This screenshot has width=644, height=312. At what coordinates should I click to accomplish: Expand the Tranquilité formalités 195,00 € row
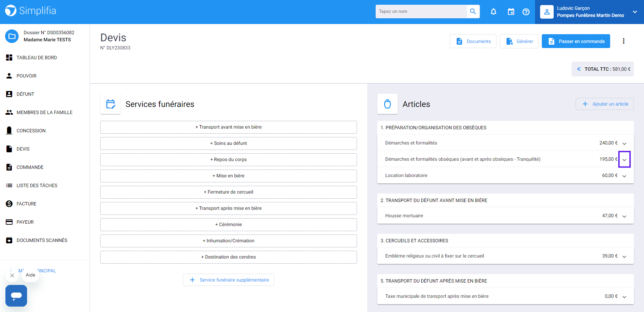point(624,159)
